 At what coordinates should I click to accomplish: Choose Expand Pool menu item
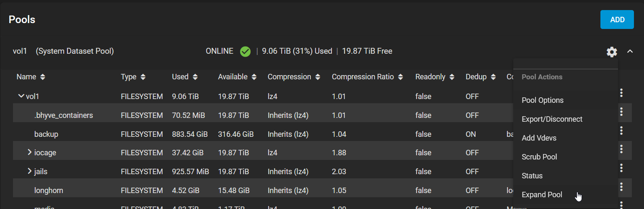(542, 195)
